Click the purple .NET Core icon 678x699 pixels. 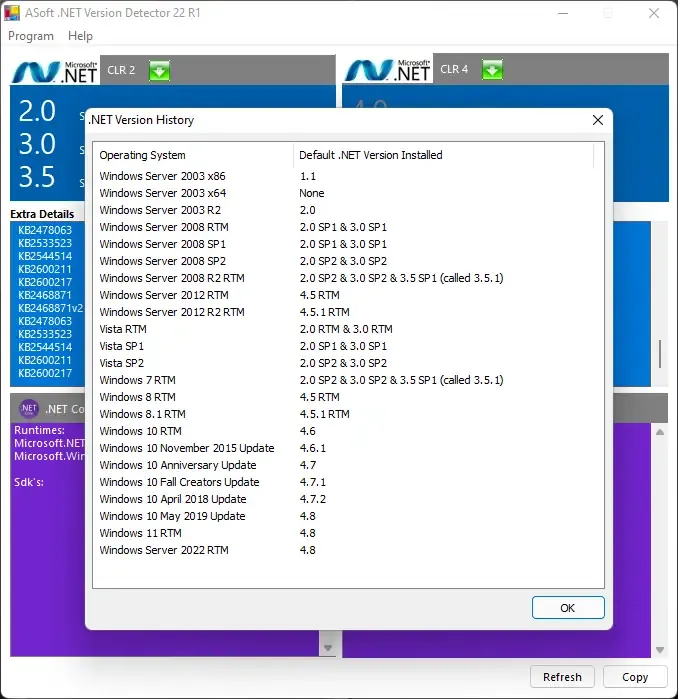[29, 408]
